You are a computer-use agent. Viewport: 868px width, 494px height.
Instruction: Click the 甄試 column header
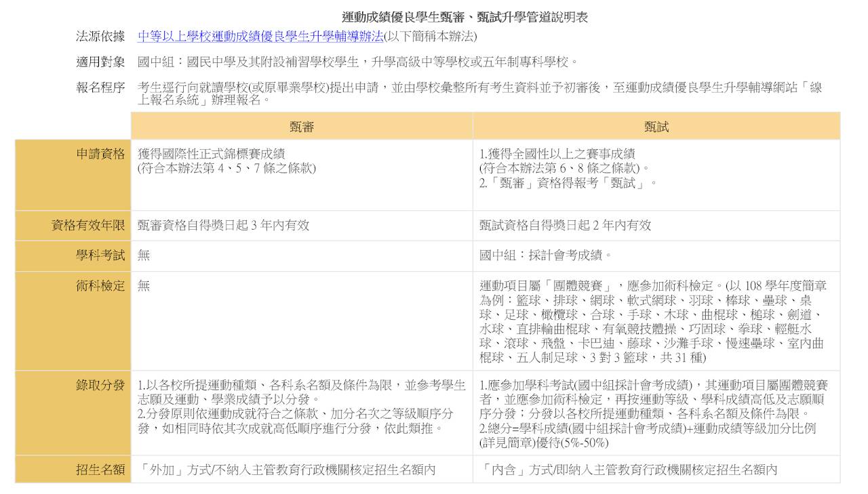pyautogui.click(x=656, y=126)
